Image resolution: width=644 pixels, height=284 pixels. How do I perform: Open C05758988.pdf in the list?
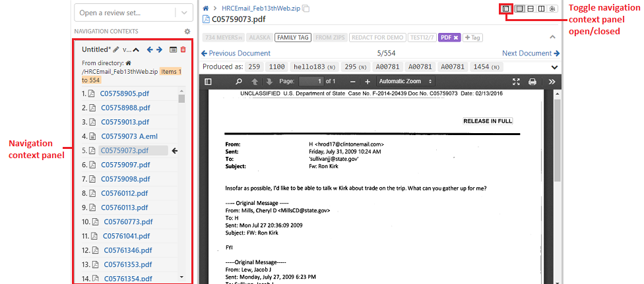coord(125,108)
